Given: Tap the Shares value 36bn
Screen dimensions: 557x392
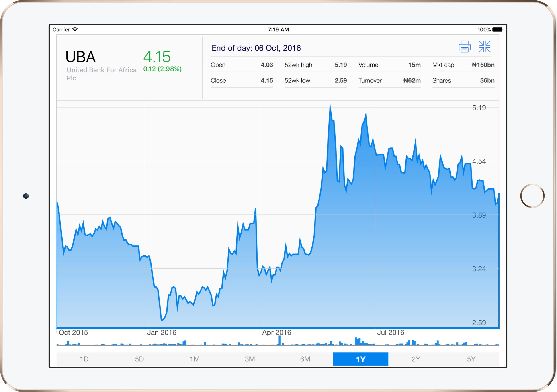Looking at the screenshot, I should point(487,81).
